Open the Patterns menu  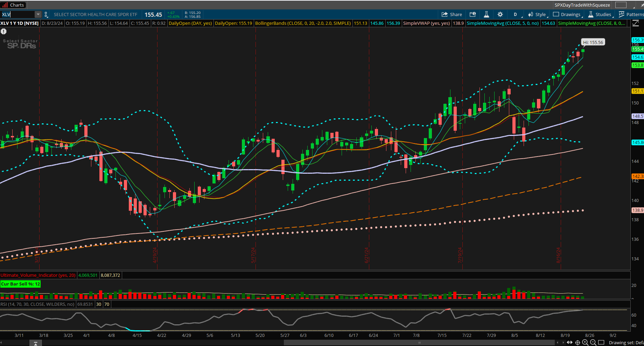631,14
